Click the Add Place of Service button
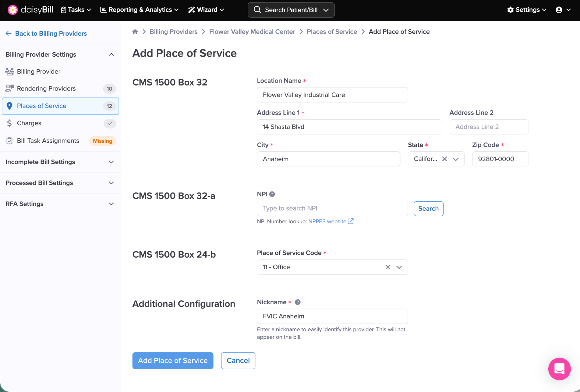 point(173,360)
